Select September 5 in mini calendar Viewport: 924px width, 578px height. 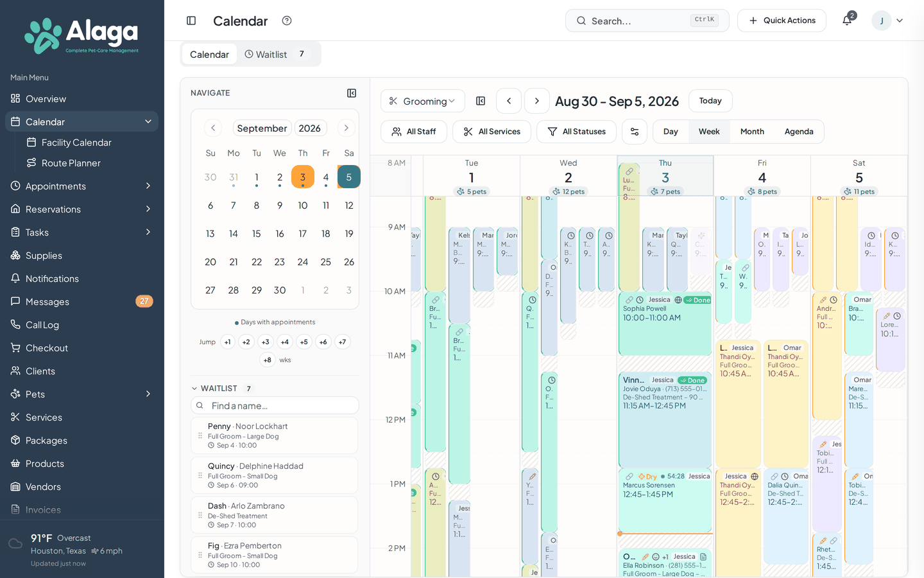click(x=349, y=177)
